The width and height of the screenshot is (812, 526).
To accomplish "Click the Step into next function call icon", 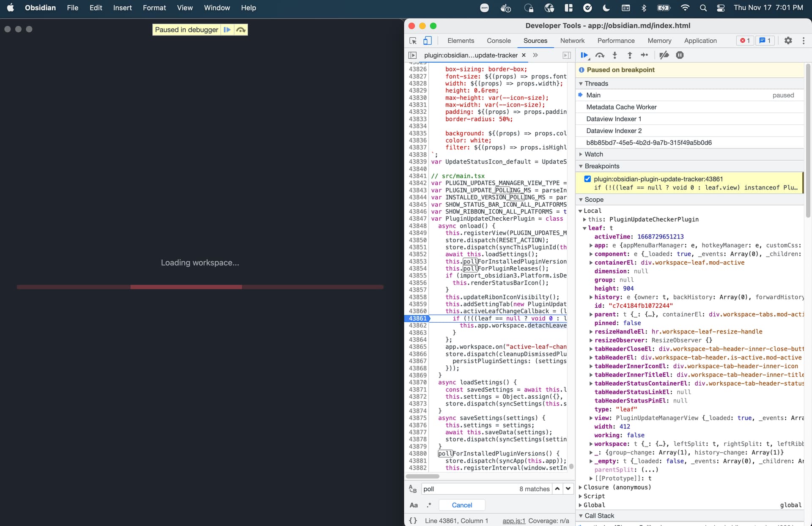I will click(614, 55).
